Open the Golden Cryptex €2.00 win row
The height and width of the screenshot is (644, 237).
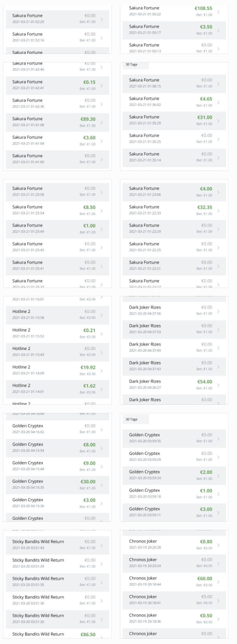point(174,475)
